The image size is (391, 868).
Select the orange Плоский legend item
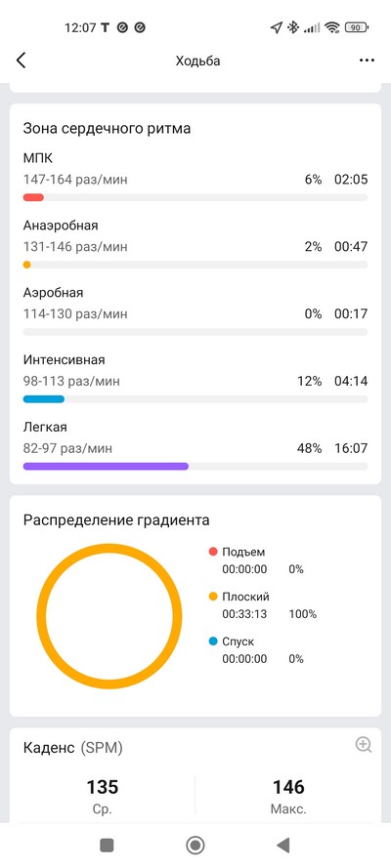click(239, 597)
